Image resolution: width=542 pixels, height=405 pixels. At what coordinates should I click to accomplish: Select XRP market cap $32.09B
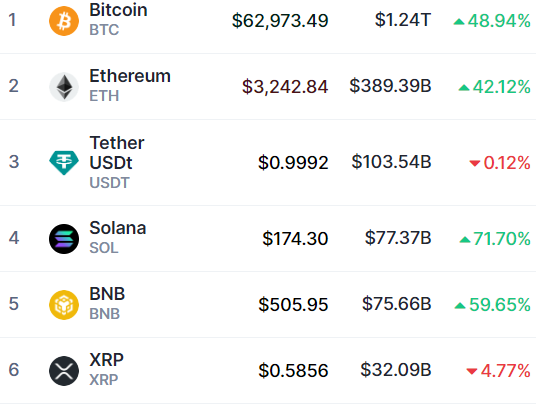click(x=396, y=370)
